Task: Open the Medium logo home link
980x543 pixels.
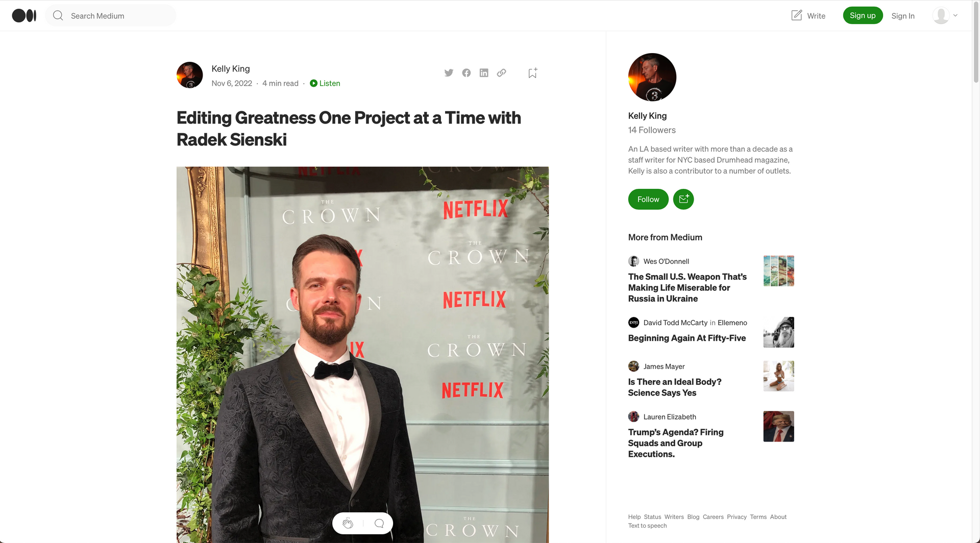Action: pos(24,16)
